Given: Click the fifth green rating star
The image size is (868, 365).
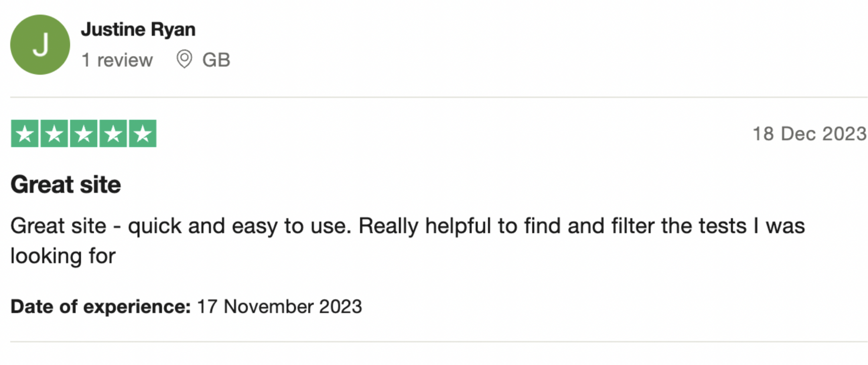Looking at the screenshot, I should coord(143,134).
